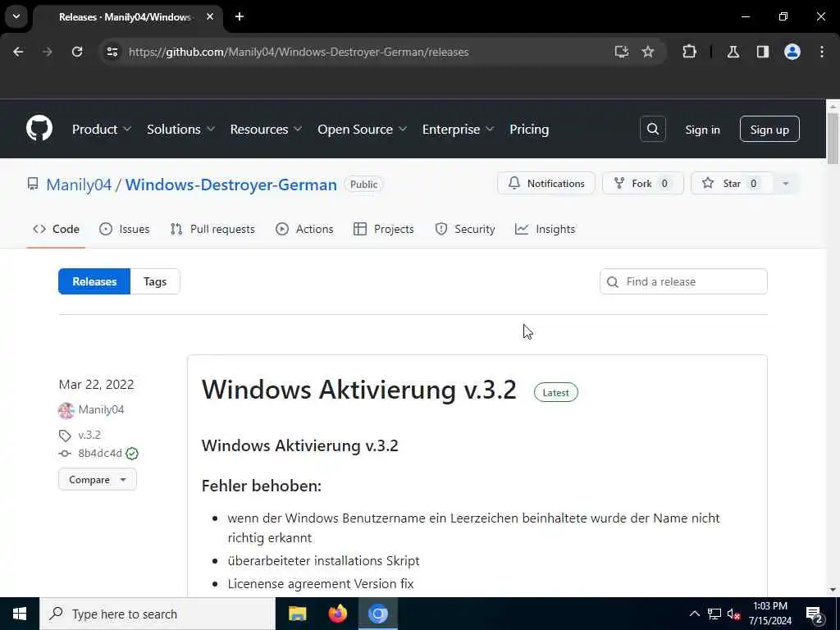Expand the Open Source menu
Screen dimensions: 840x630
pyautogui.click(x=362, y=129)
